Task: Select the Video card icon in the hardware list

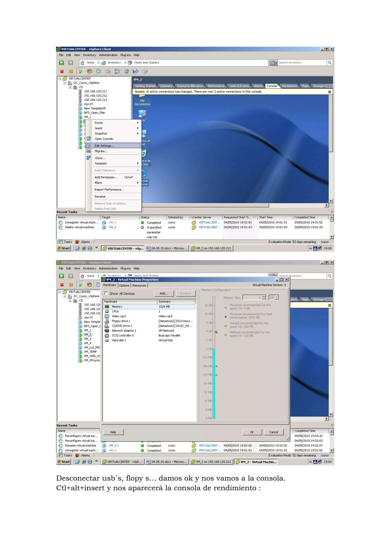Action: 107,316
